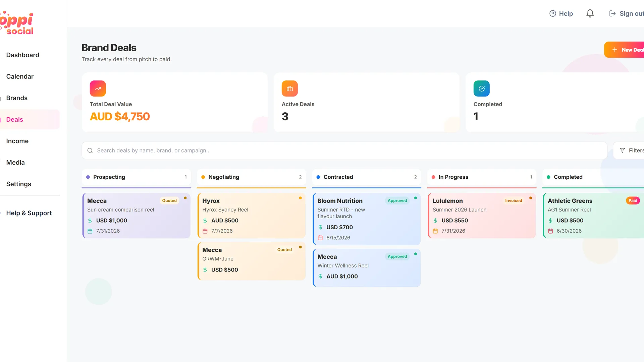Screen dimensions: 644x362
Task: Click the 'USD $700' amount
Action: point(339,228)
